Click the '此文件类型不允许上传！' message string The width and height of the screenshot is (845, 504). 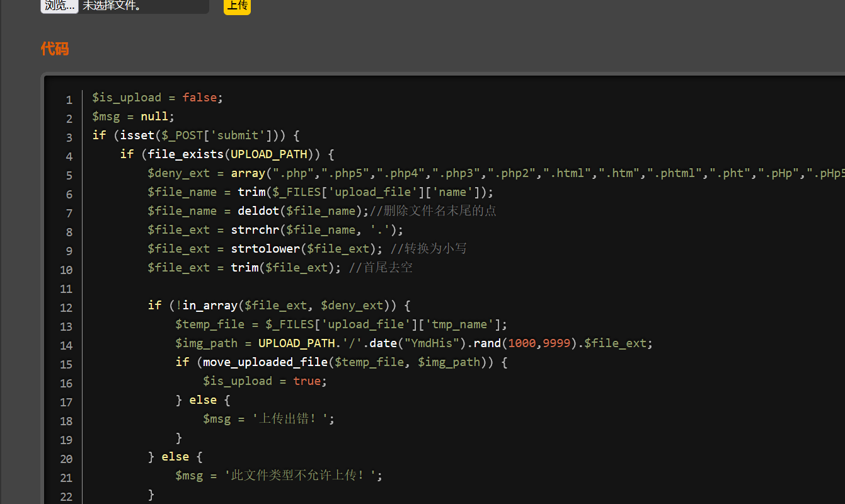point(301,476)
